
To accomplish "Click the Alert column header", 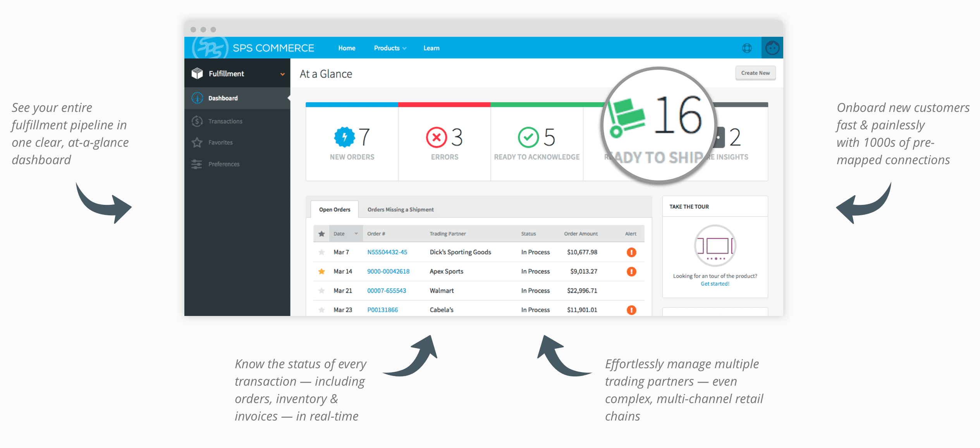I will coord(631,234).
